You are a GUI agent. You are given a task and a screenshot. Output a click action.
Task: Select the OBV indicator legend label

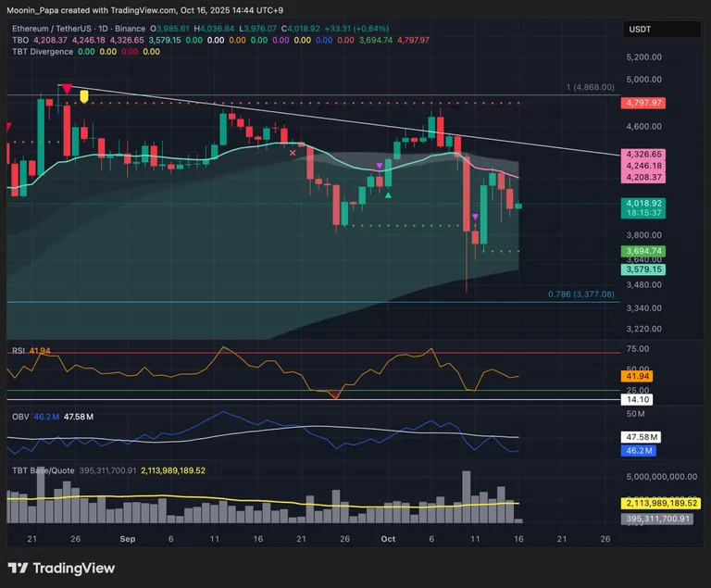tap(19, 418)
